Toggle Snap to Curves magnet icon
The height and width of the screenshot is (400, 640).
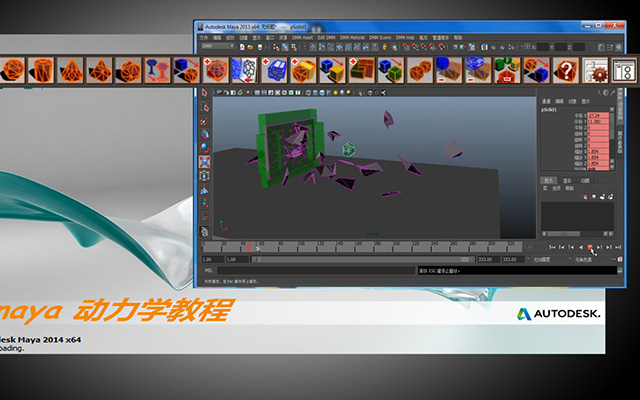[x=415, y=47]
